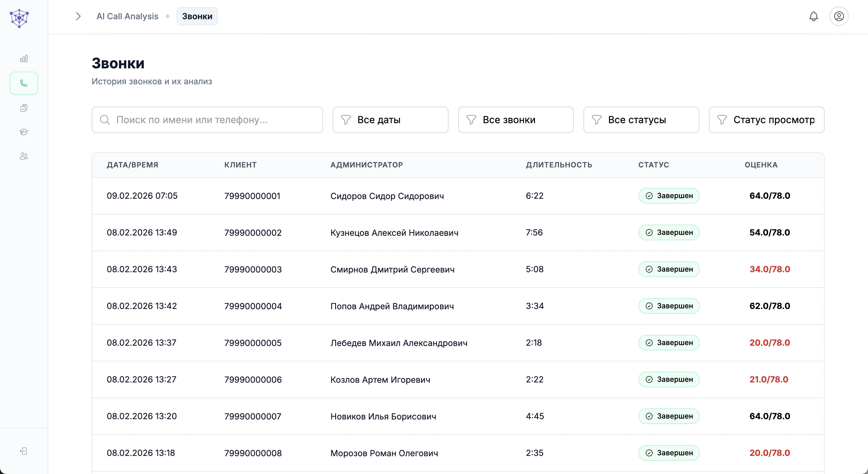This screenshot has width=868, height=474.
Task: Open the "Все даты" filter dropdown
Action: pyautogui.click(x=390, y=120)
